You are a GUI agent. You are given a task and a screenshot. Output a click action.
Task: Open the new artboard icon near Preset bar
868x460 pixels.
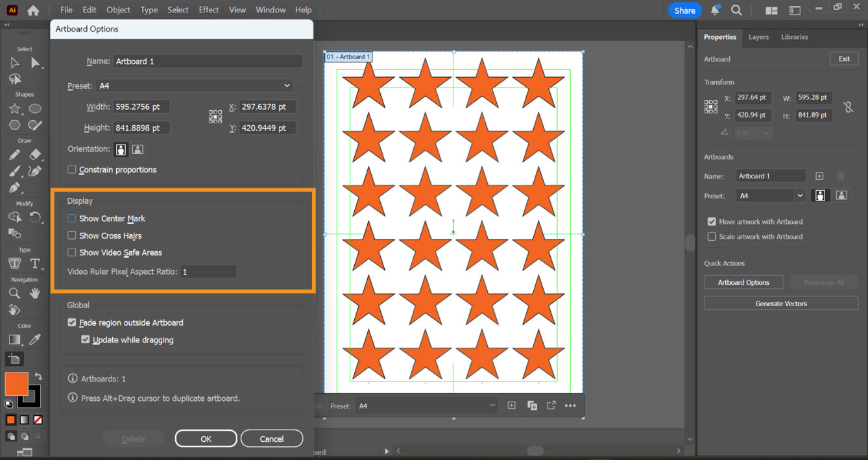pyautogui.click(x=511, y=405)
